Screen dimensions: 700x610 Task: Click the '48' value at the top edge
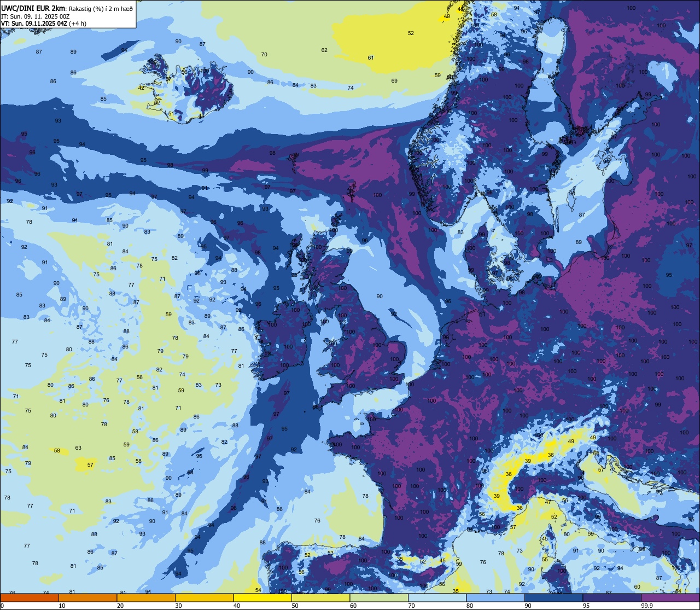coord(460,9)
